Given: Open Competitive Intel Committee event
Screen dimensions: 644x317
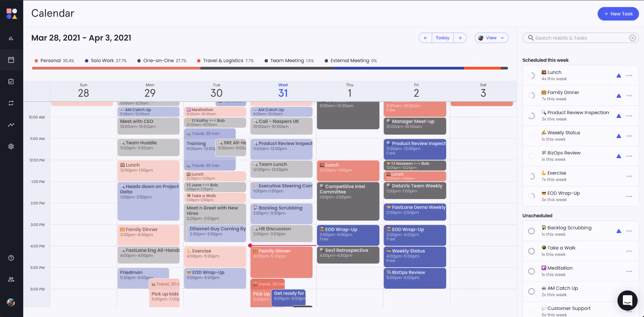Looking at the screenshot, I should click(x=348, y=201).
